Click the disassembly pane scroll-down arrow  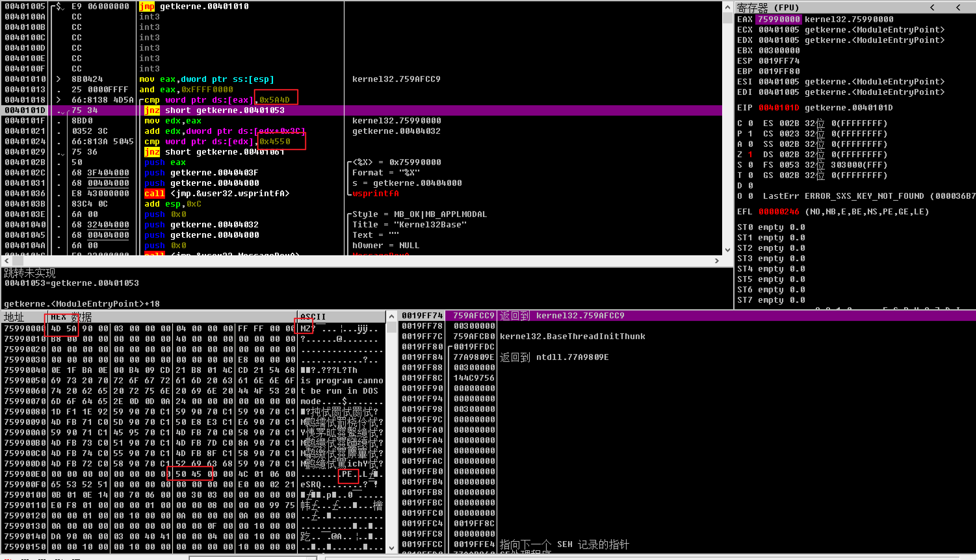[727, 250]
